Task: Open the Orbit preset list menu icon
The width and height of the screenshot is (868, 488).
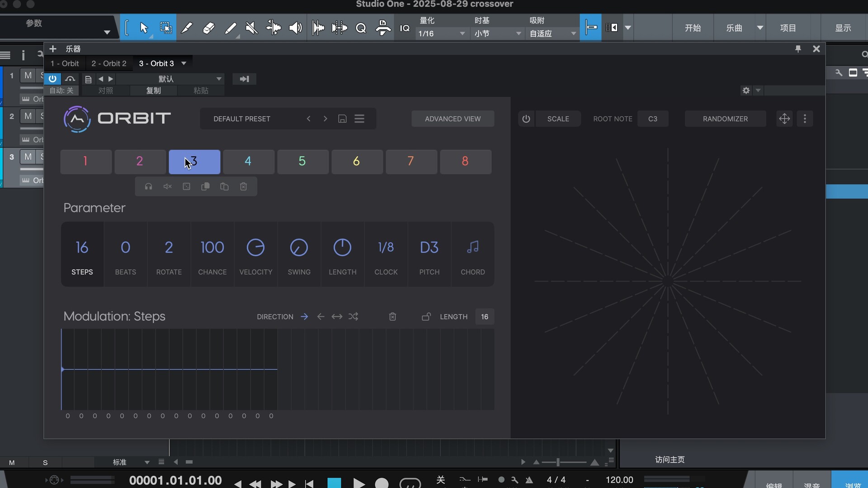Action: [359, 119]
